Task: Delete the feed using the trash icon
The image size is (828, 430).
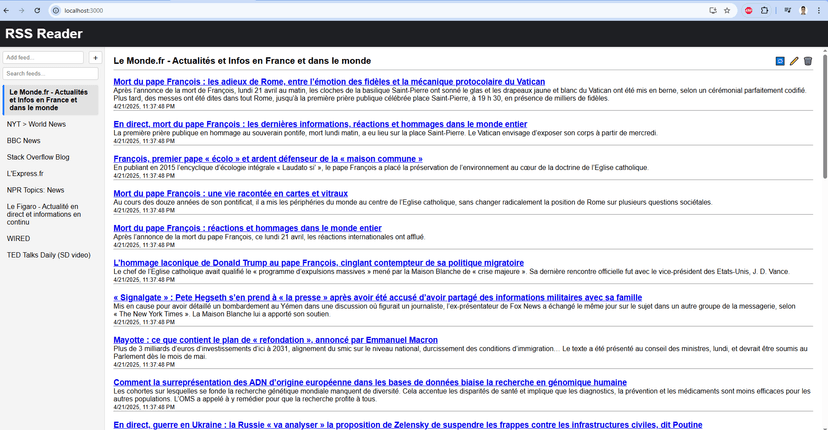Action: pyautogui.click(x=807, y=61)
